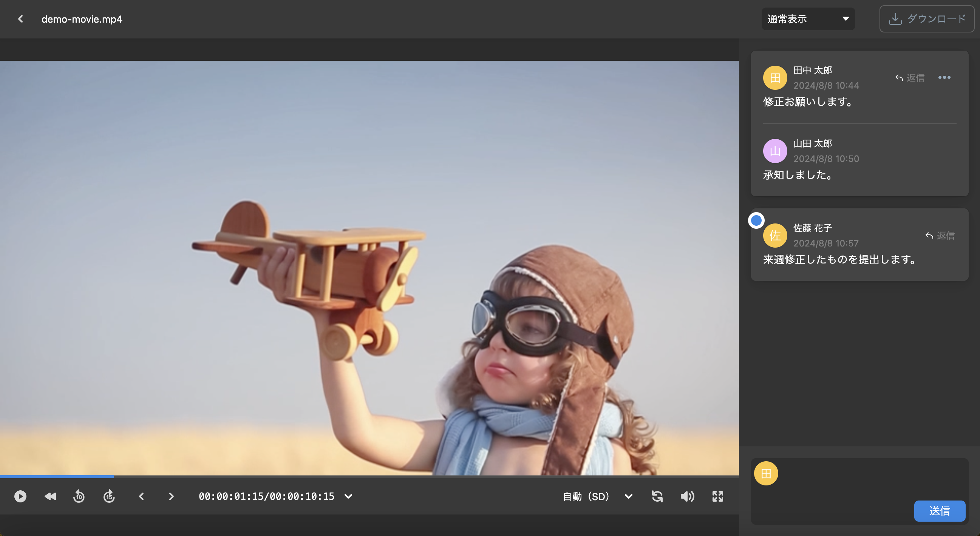The image size is (980, 536).
Task: Click the ダウンロード button
Action: pyautogui.click(x=926, y=19)
